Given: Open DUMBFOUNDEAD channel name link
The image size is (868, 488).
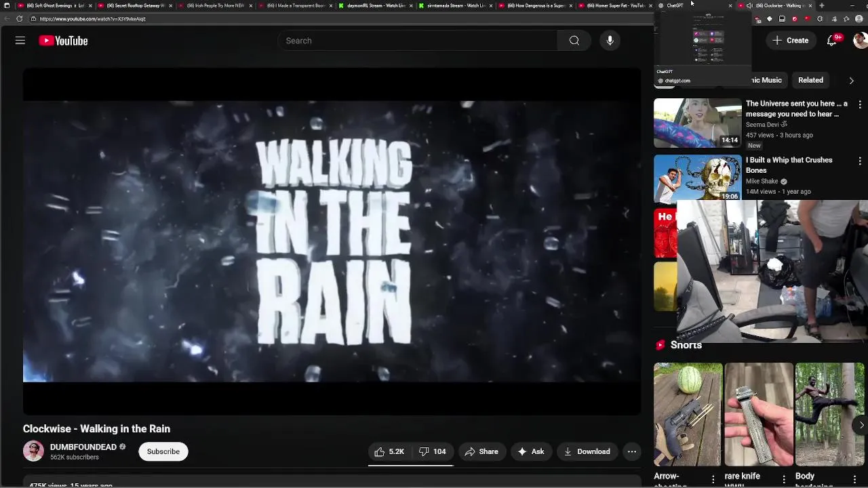Looking at the screenshot, I should (83, 447).
